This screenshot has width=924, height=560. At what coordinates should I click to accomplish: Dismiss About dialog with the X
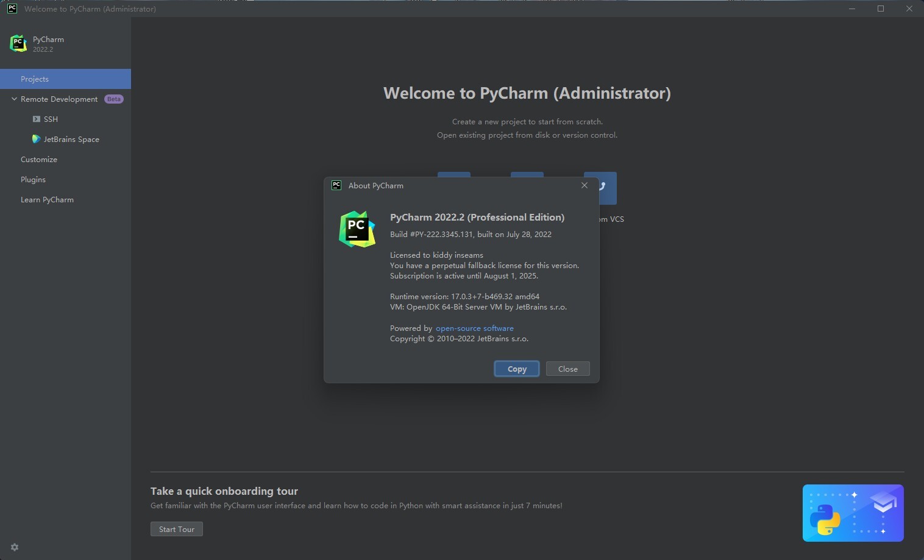tap(584, 185)
